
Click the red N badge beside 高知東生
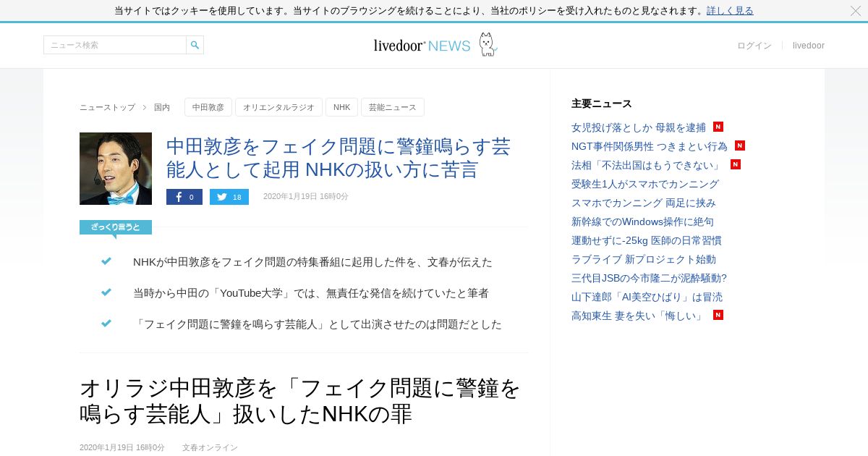[718, 315]
